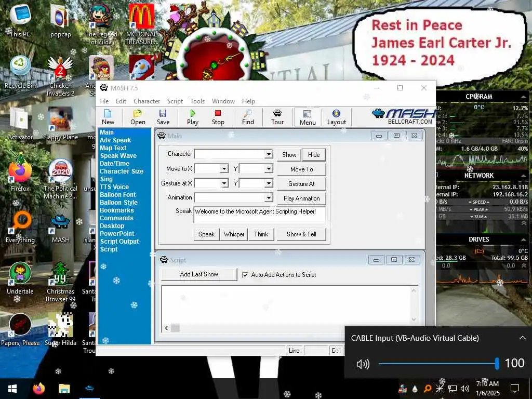Image resolution: width=532 pixels, height=399 pixels.
Task: Open File Explorer from the taskbar
Action: click(64, 389)
